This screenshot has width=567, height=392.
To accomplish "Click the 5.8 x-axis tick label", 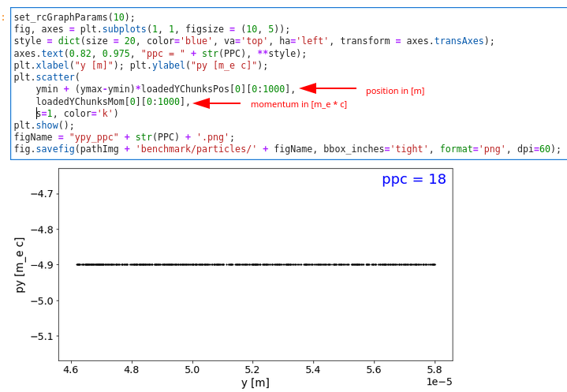I will point(435,370).
